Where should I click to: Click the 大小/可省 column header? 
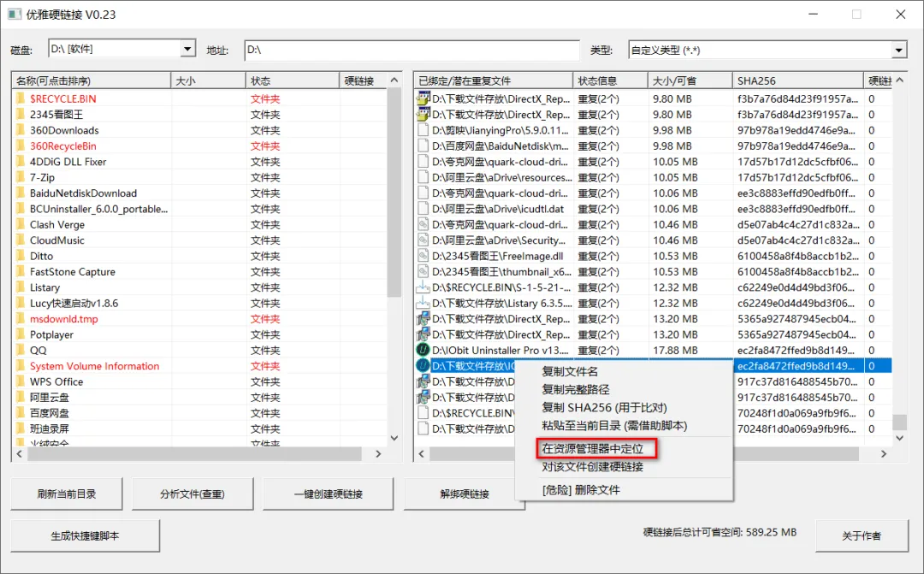[x=690, y=80]
